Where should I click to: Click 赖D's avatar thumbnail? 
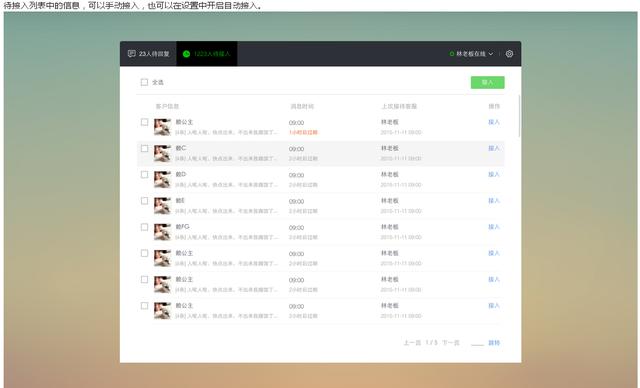162,180
